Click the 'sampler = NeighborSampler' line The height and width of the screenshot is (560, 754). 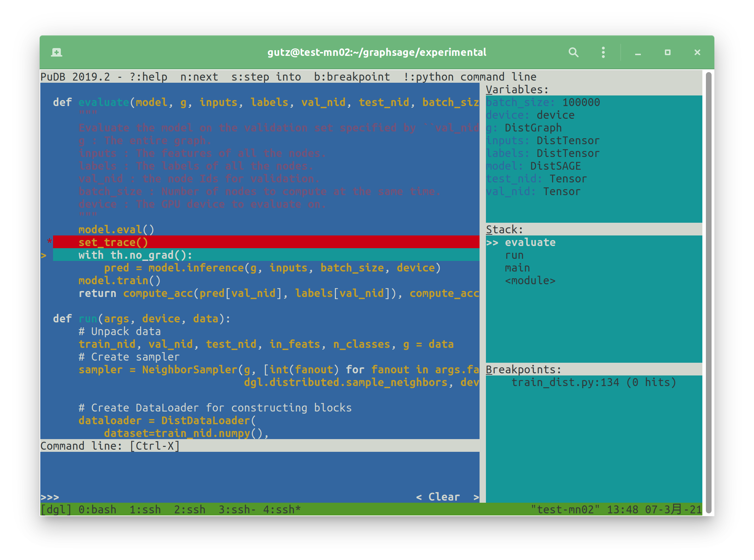(x=279, y=369)
